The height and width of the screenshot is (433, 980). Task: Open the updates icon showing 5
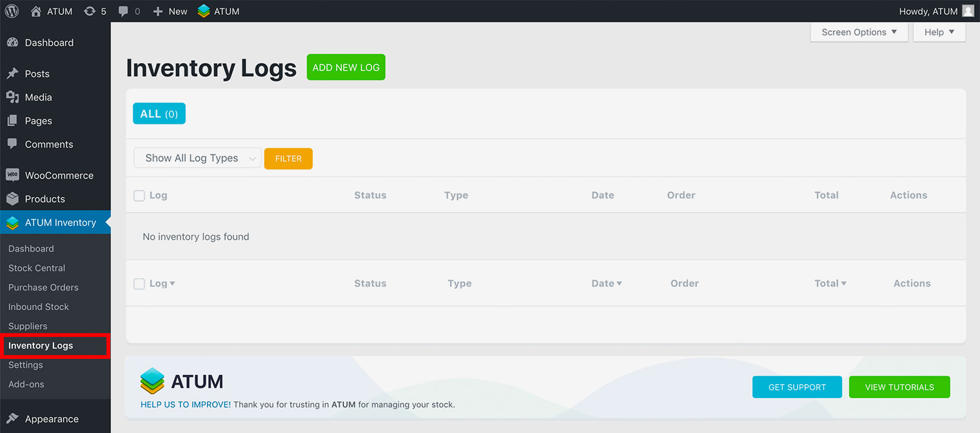(90, 11)
